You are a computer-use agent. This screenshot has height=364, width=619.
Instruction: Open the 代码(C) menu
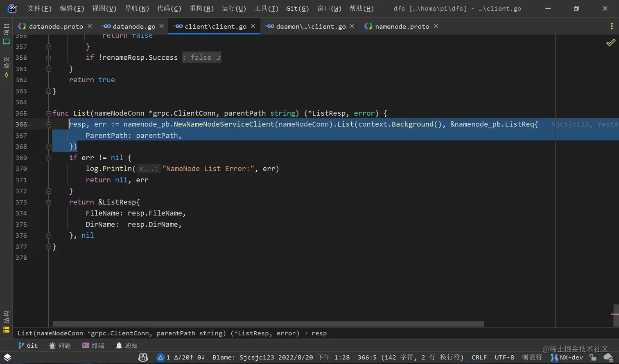click(x=169, y=8)
